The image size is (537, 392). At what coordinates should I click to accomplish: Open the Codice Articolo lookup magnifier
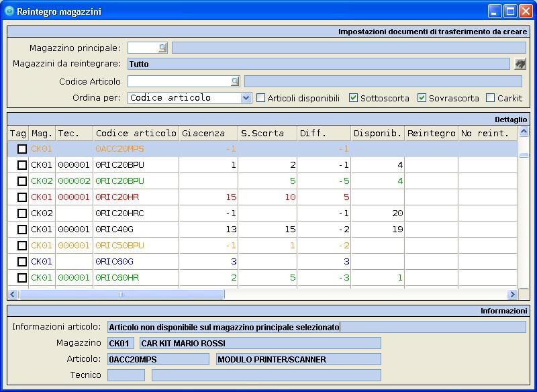(235, 81)
